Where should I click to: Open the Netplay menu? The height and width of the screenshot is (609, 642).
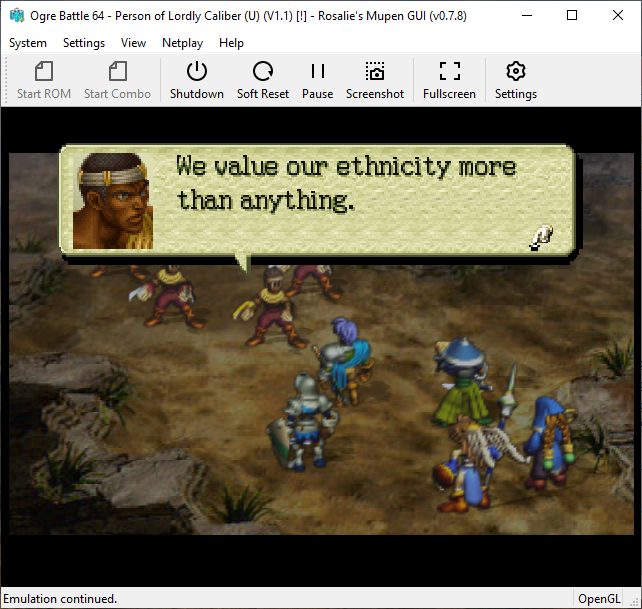pyautogui.click(x=183, y=43)
